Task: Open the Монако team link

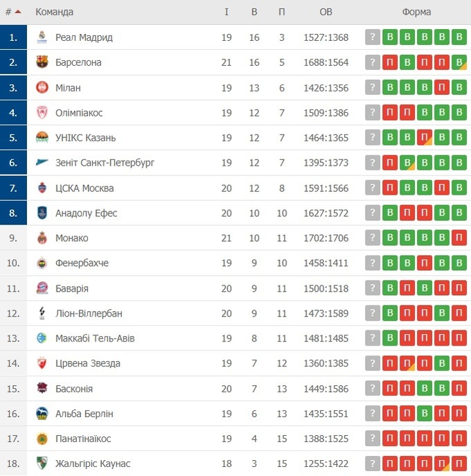Action: tap(72, 238)
